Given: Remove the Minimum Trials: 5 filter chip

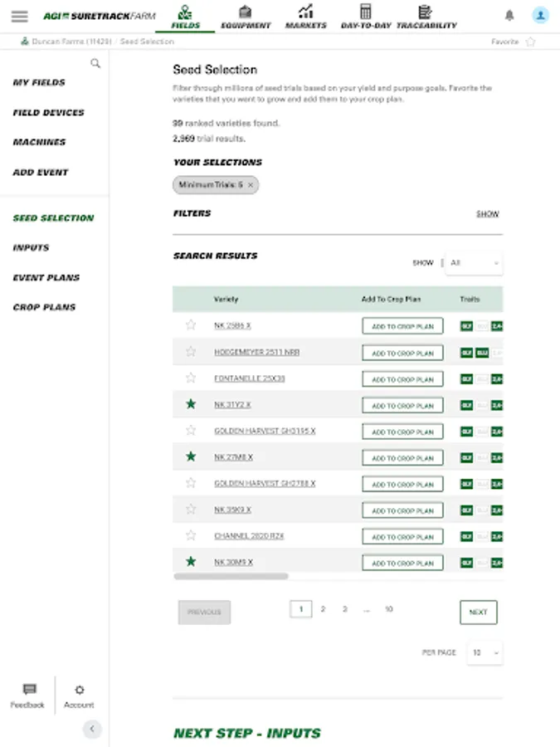Looking at the screenshot, I should 251,185.
